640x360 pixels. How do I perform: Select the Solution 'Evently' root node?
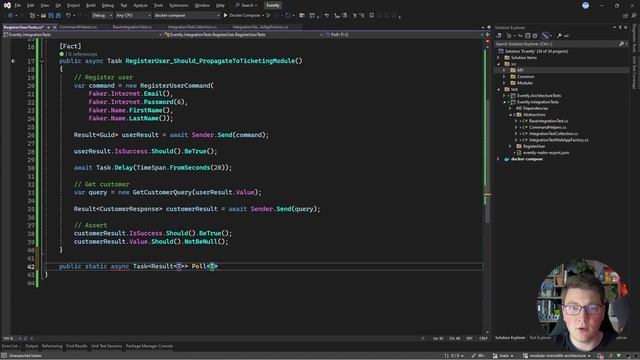pos(536,51)
